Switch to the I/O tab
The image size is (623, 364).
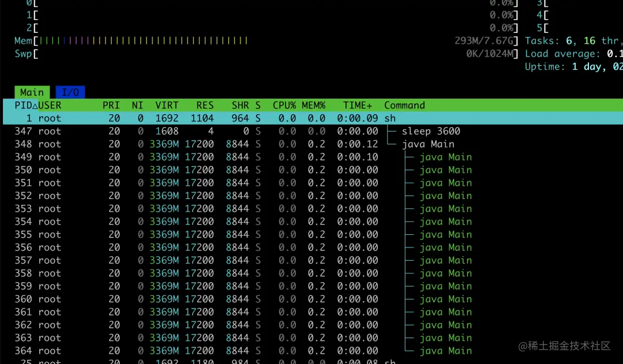pyautogui.click(x=70, y=92)
